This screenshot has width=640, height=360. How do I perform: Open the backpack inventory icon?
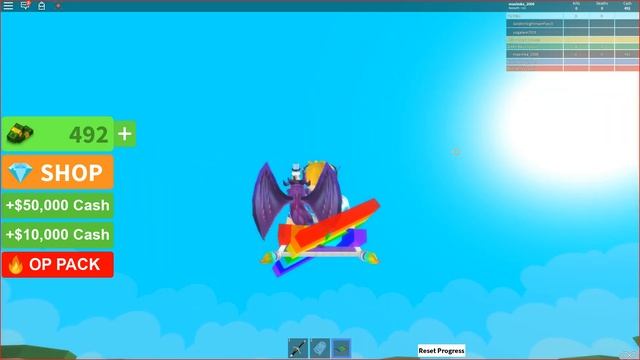click(42, 6)
